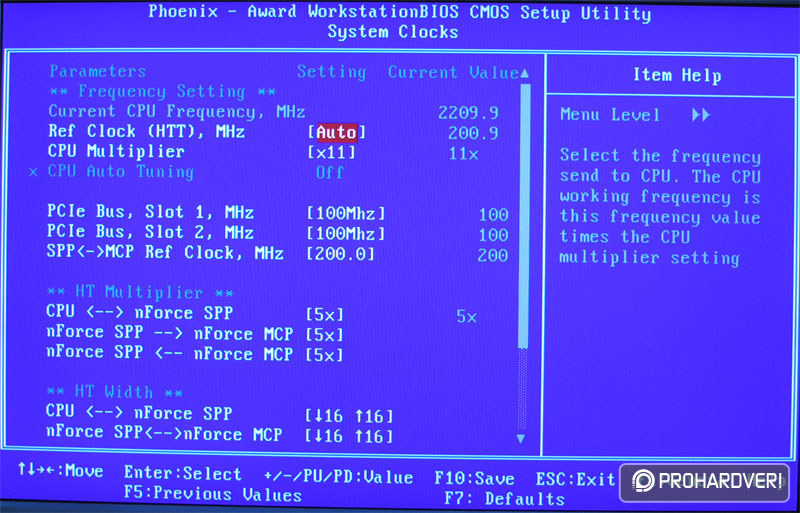
Task: Select the Ref Clock (HTT) Auto setting
Action: (336, 133)
